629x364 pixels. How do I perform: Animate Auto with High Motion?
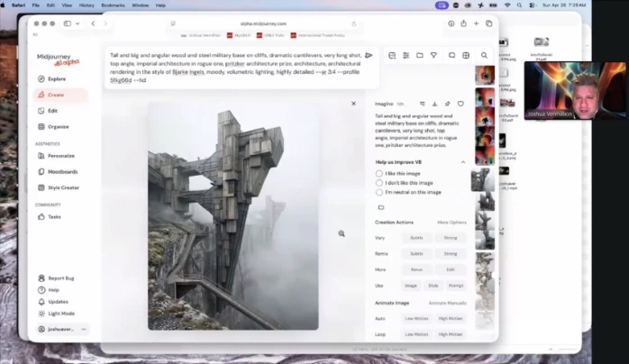[x=451, y=319]
